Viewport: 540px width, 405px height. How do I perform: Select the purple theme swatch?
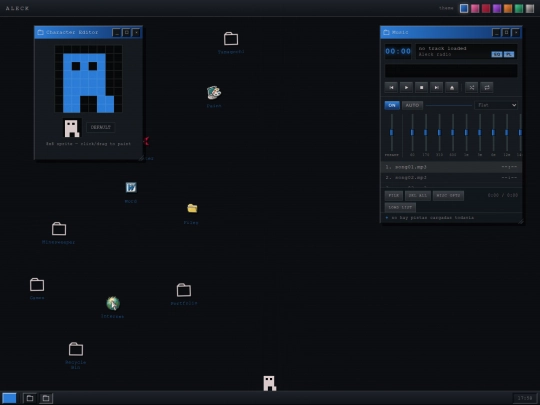[497, 9]
